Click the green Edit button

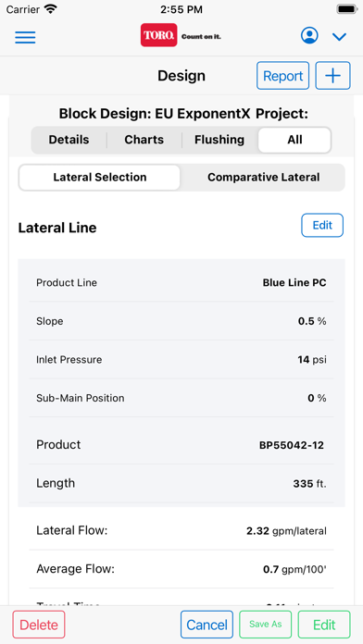(324, 625)
